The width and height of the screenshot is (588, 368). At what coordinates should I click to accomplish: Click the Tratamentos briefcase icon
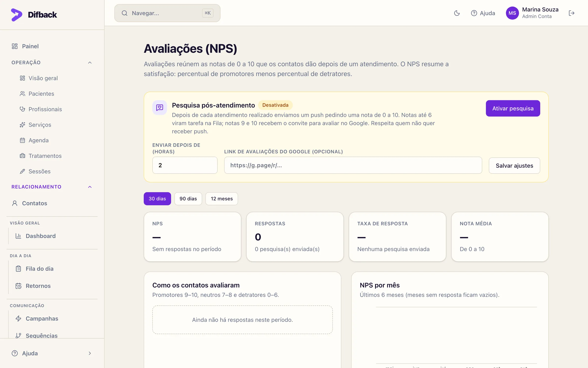click(x=23, y=156)
